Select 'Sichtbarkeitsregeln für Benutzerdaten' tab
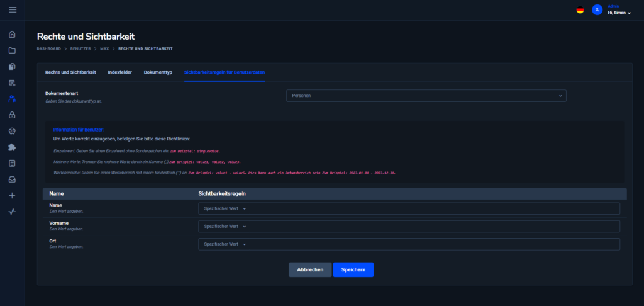644x306 pixels. (225, 72)
